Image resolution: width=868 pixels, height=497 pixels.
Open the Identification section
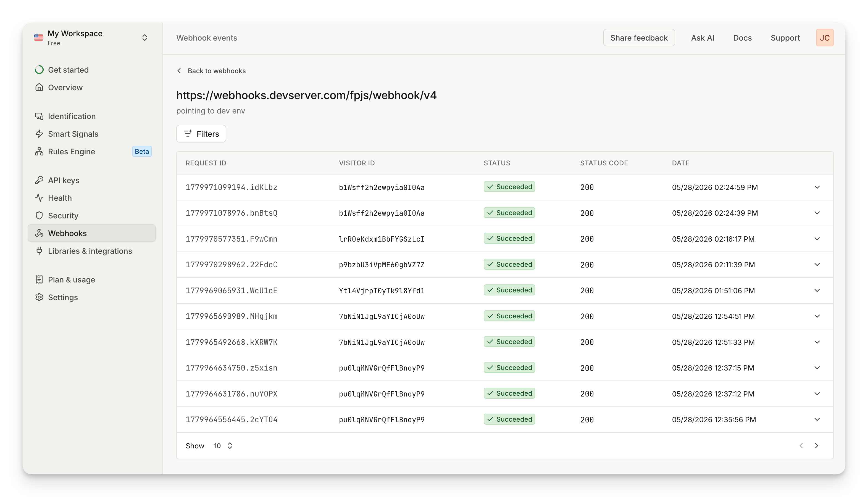[91, 116]
